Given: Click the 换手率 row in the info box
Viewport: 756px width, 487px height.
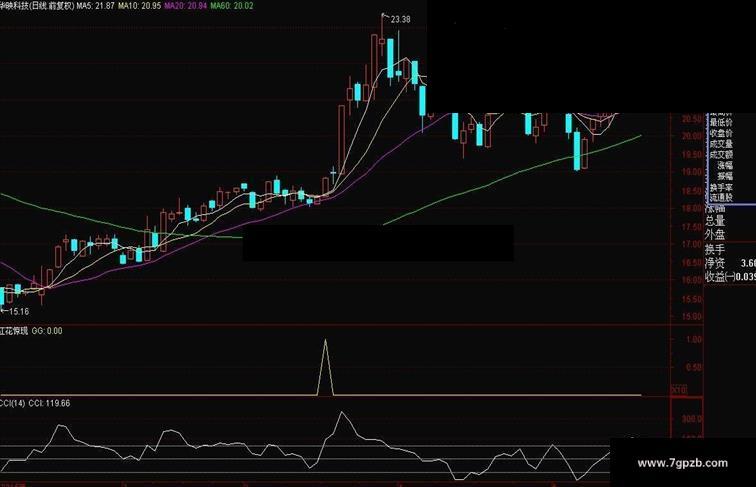Looking at the screenshot, I should 721,187.
